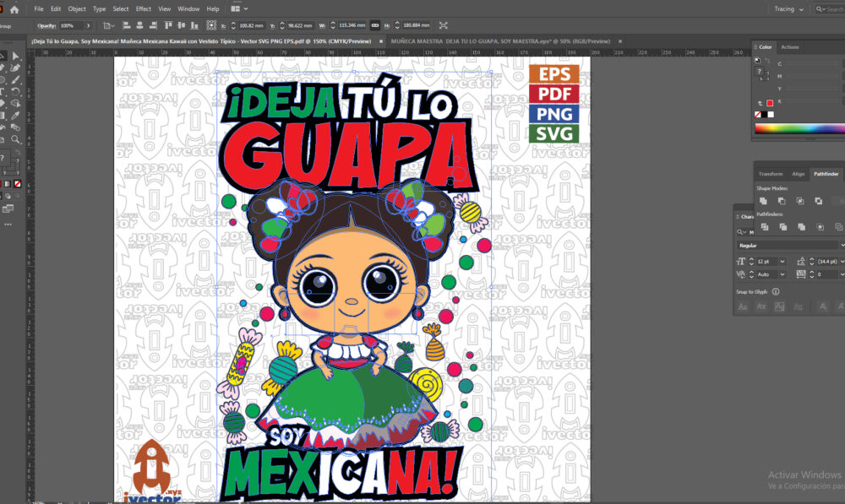Toggle Snap to Glyph x-height option
The height and width of the screenshot is (504, 845).
[x=761, y=306]
